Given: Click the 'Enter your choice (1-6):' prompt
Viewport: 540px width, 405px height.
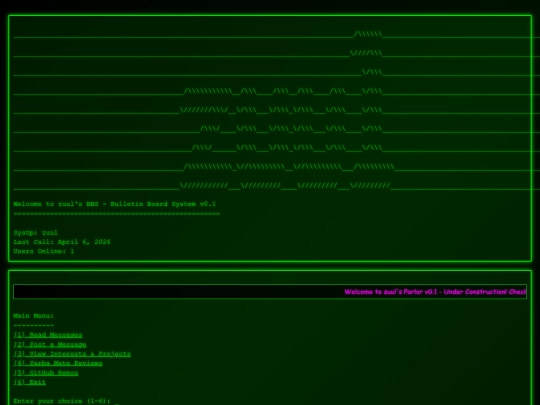Looking at the screenshot, I should [x=62, y=401].
